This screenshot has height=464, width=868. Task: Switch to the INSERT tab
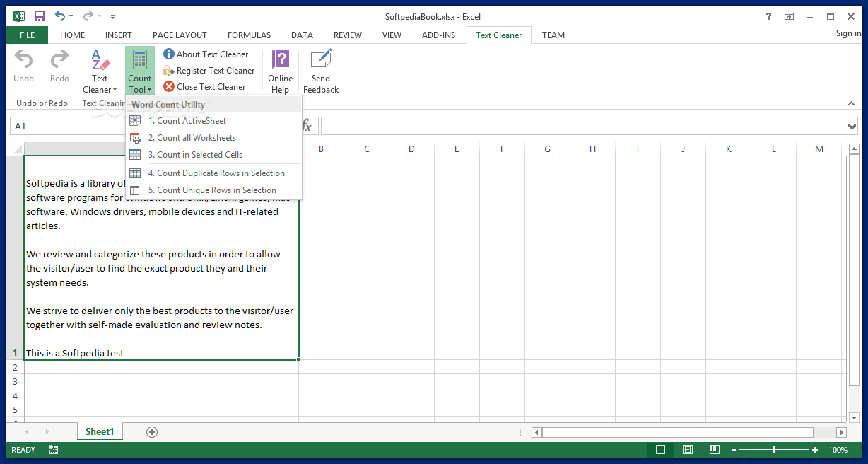(119, 35)
